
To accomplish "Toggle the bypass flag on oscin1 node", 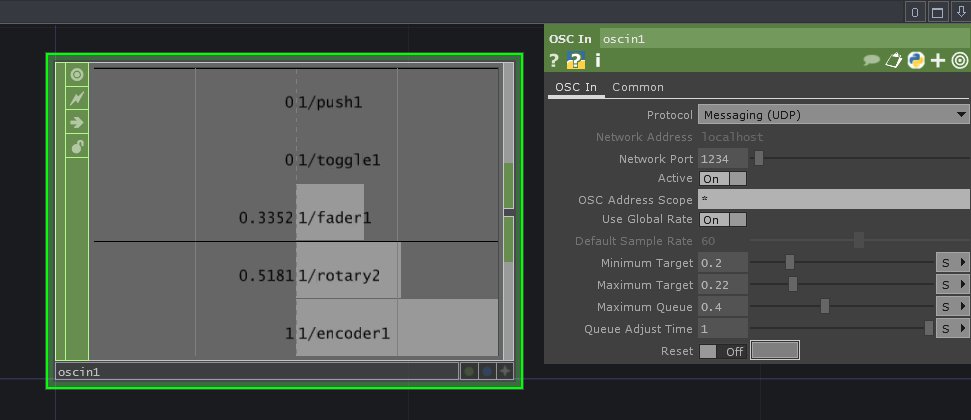I will (x=76, y=98).
